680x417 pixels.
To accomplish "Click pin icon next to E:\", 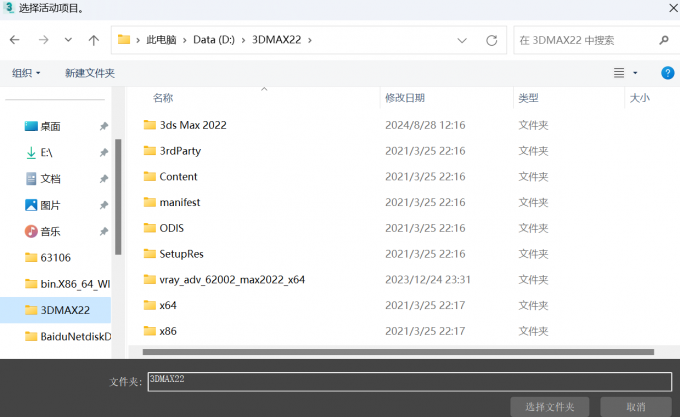I will point(104,153).
